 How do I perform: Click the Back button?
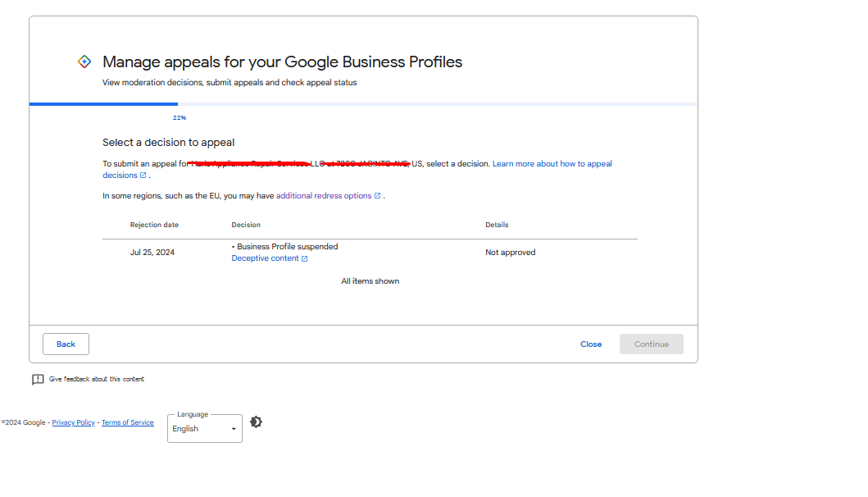tap(66, 344)
